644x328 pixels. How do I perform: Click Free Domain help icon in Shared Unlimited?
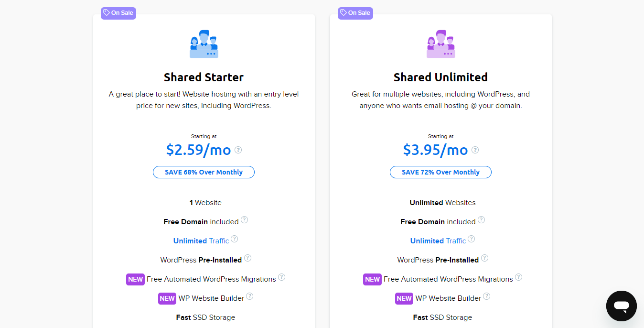[x=481, y=220]
